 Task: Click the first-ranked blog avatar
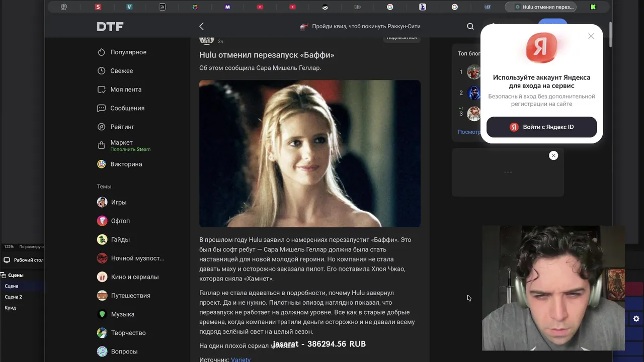click(474, 72)
